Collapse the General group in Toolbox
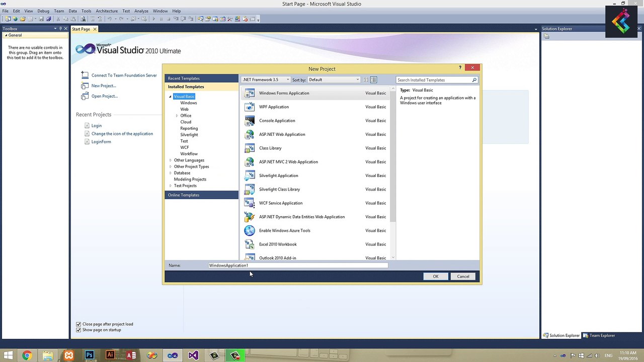 click(x=6, y=35)
